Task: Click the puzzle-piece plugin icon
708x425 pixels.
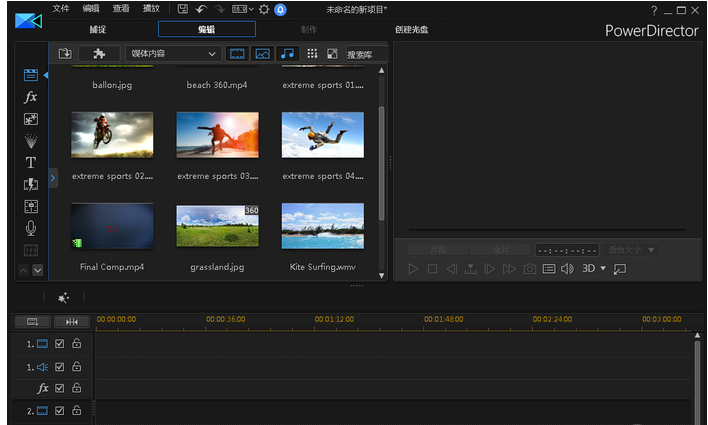Action: coord(99,53)
